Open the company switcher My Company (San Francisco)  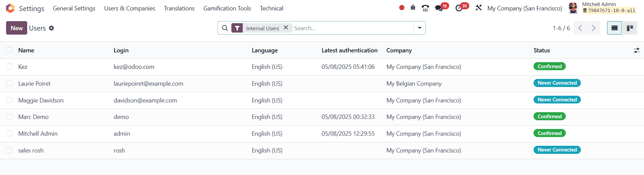[x=524, y=8]
